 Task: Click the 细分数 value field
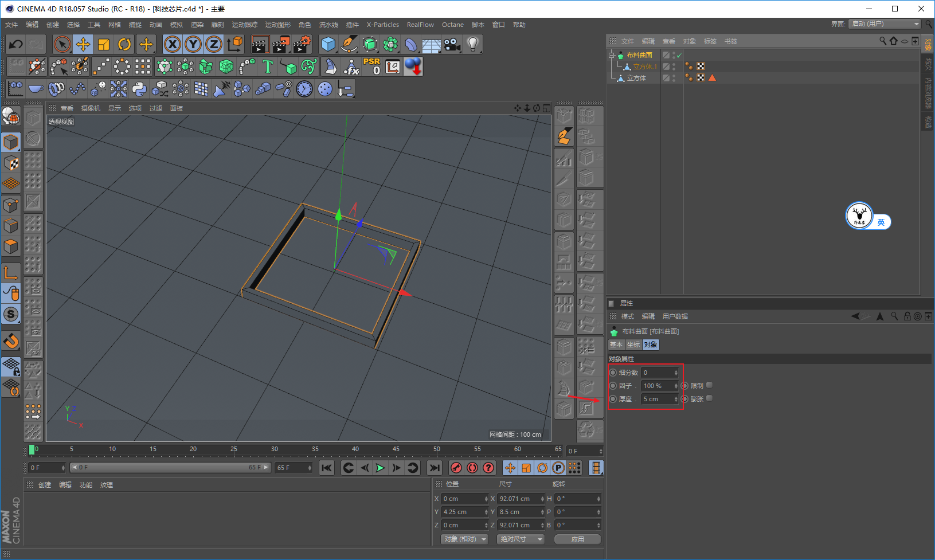[x=657, y=373]
